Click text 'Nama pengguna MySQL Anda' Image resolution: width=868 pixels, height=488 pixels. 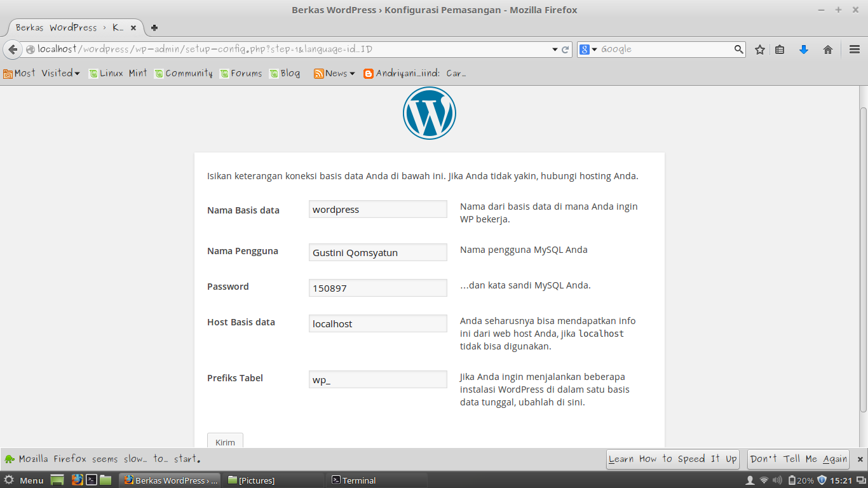524,250
